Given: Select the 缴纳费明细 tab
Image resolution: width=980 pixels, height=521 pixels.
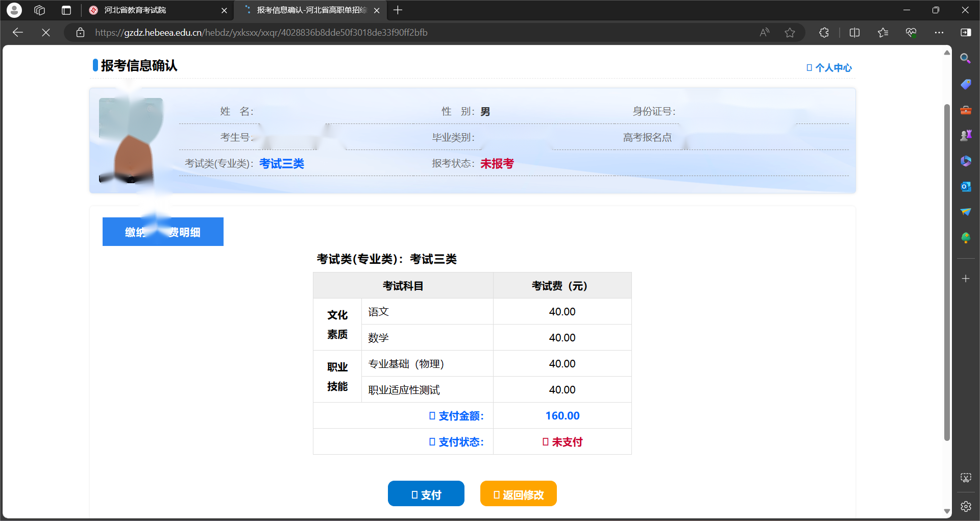Looking at the screenshot, I should (163, 232).
